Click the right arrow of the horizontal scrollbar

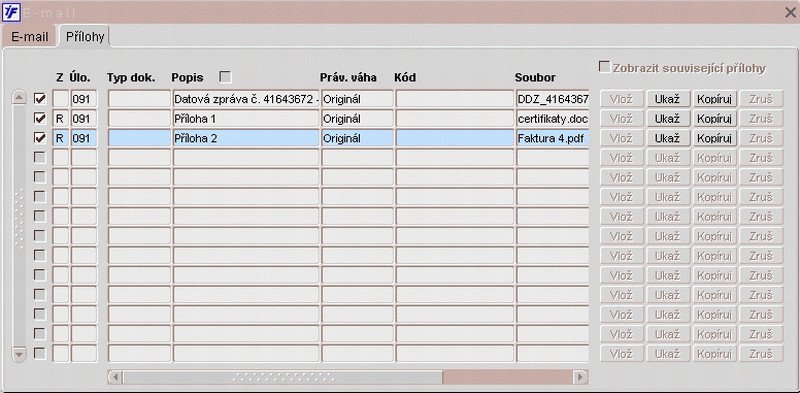click(x=580, y=378)
